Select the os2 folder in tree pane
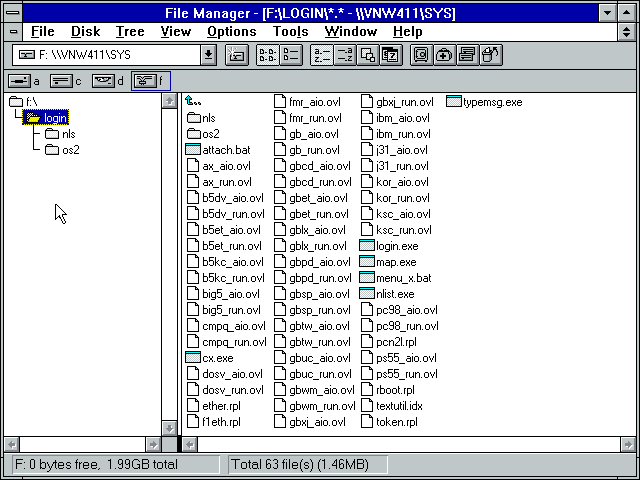The image size is (640, 480). (x=62, y=150)
